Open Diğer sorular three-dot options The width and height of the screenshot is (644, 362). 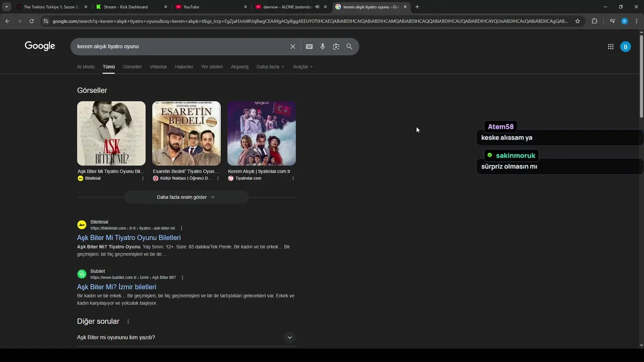pos(128,322)
